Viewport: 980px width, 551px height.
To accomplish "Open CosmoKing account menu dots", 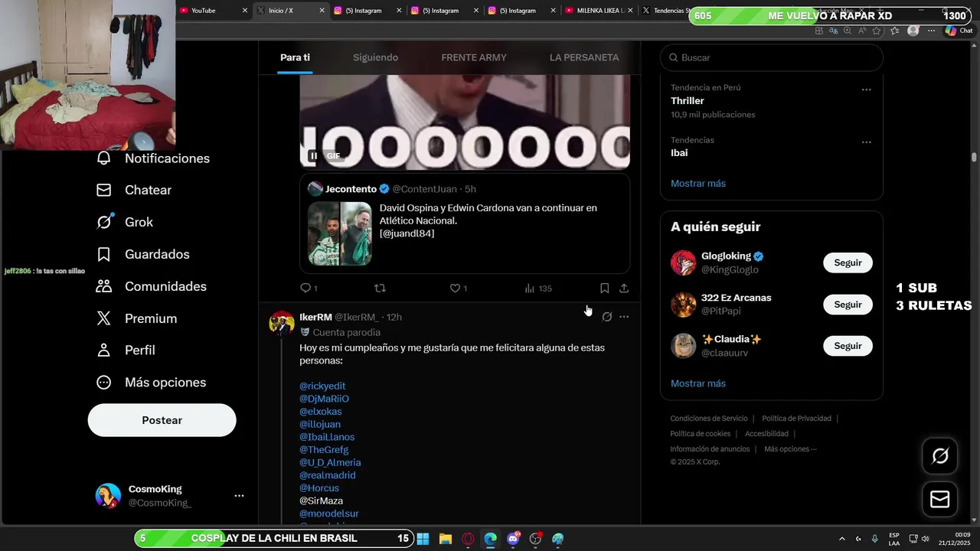I will [x=239, y=496].
